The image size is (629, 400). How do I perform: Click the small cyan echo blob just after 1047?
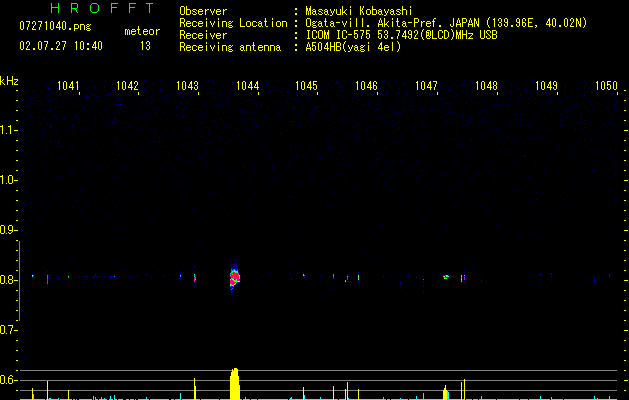tap(446, 276)
